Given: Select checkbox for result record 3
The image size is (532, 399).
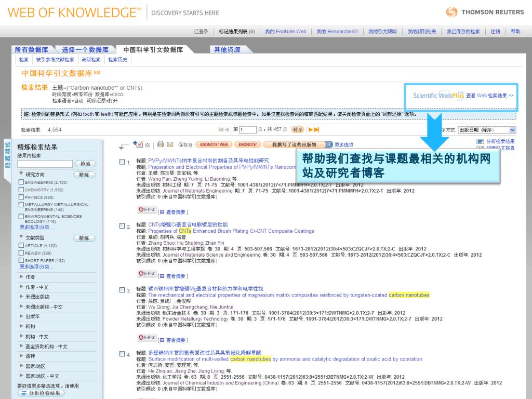Looking at the screenshot, I should pos(122,290).
